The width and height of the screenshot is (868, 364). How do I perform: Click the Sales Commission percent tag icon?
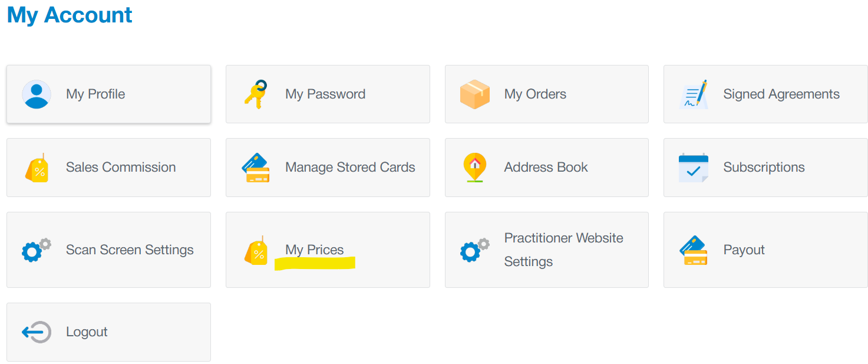(37, 168)
